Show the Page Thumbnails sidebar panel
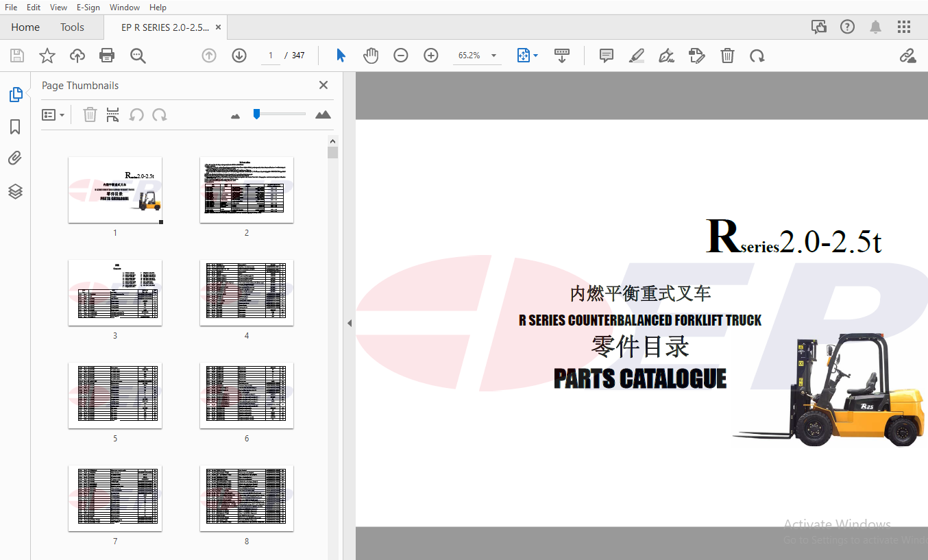Image resolution: width=928 pixels, height=560 pixels. pyautogui.click(x=16, y=95)
